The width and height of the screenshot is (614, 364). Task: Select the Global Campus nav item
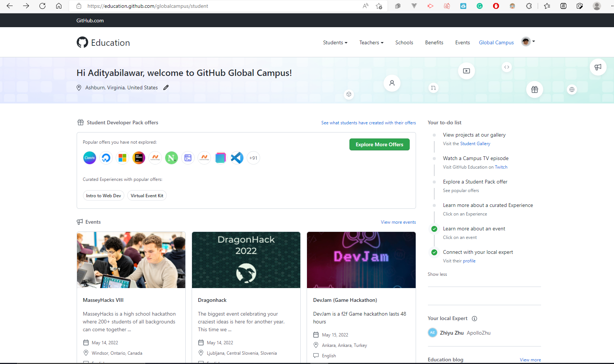click(496, 42)
